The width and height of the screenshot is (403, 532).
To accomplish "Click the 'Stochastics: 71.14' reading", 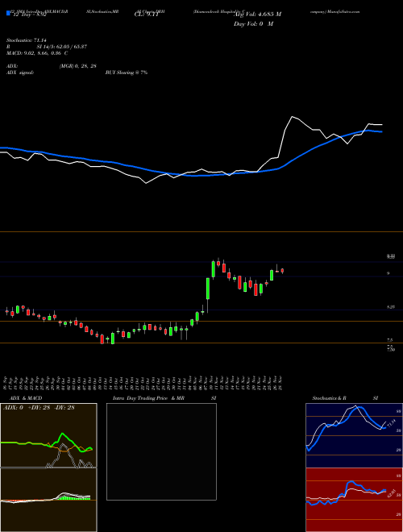I will [x=26, y=40].
